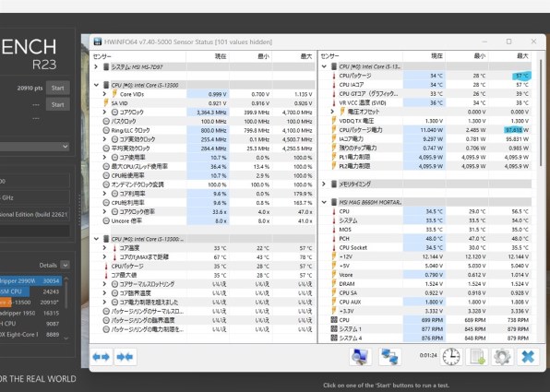
Task: Expand the Core VIDs row
Action: (x=104, y=94)
